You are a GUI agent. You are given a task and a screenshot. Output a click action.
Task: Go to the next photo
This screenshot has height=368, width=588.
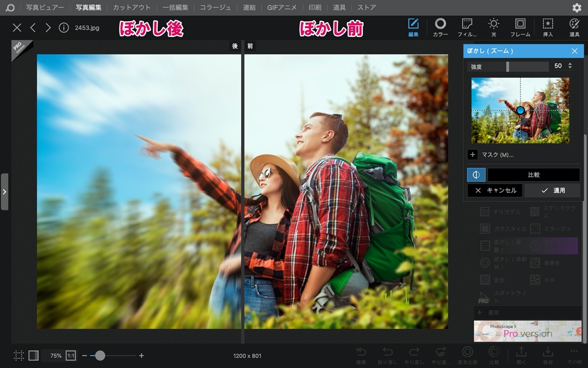[x=48, y=27]
